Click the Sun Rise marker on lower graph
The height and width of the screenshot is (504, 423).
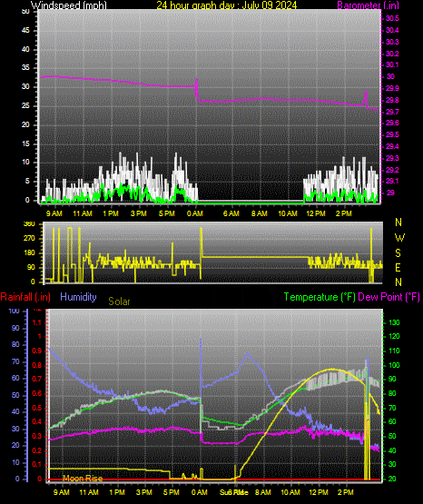click(x=234, y=492)
